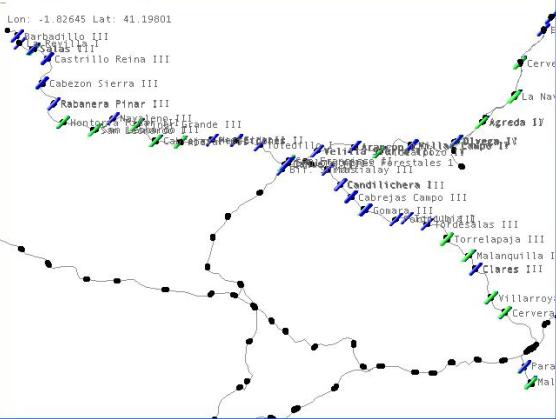Click the blue marker at Barbadillo III
This screenshot has width=556, height=419.
[x=17, y=36]
